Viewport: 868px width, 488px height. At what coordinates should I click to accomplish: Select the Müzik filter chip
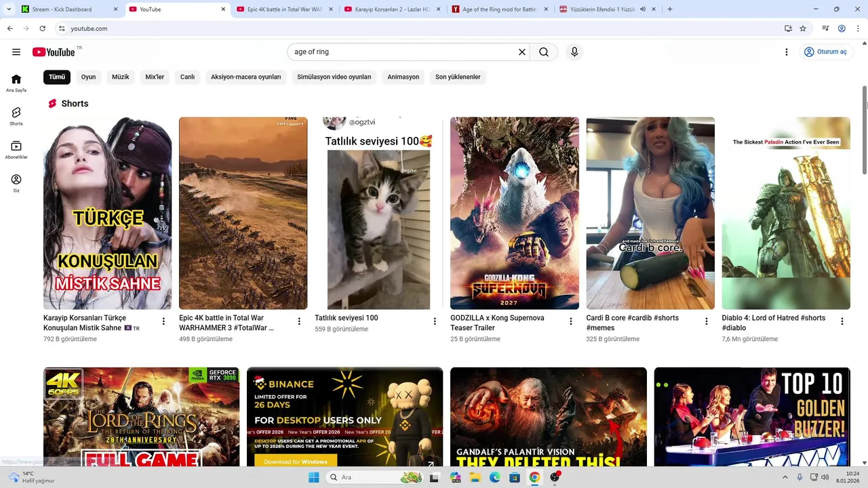(x=121, y=77)
